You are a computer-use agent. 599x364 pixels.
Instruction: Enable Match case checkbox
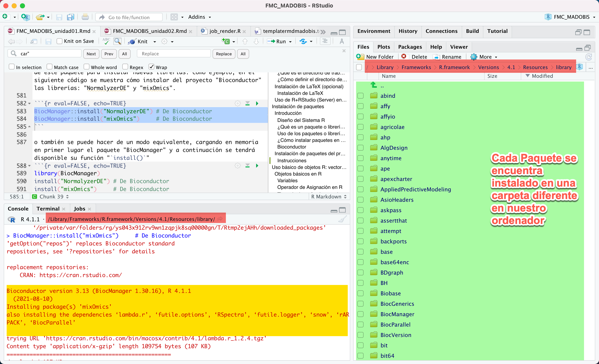[x=49, y=67]
